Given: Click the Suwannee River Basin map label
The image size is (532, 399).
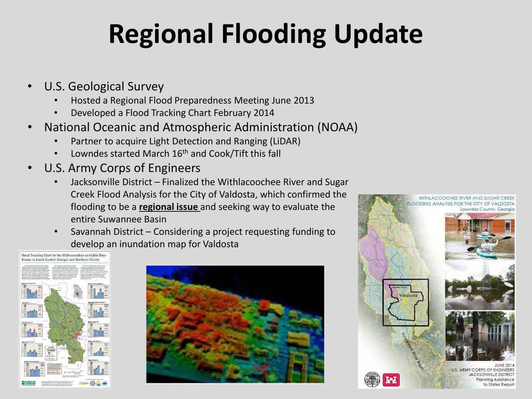Looking at the screenshot, I should coord(412,351).
